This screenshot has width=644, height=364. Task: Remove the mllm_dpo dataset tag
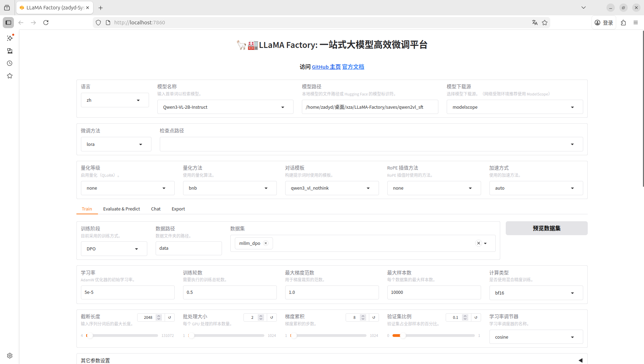coord(265,243)
